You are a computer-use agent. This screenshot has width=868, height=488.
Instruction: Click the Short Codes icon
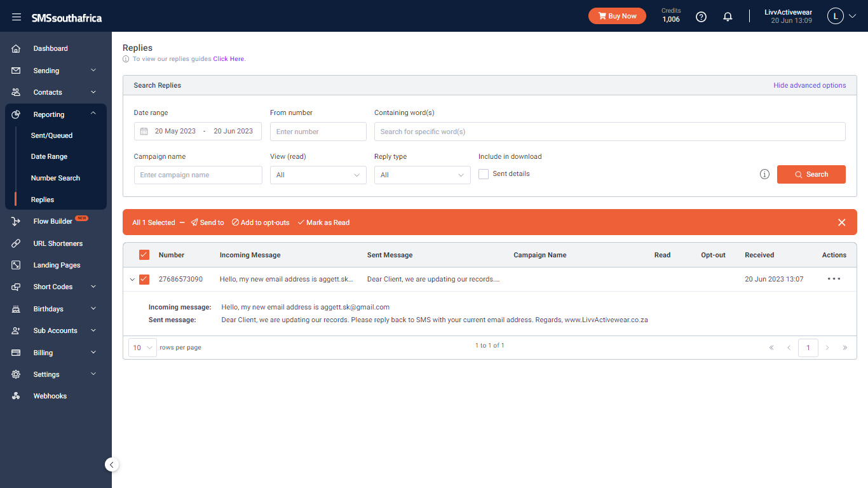click(16, 287)
